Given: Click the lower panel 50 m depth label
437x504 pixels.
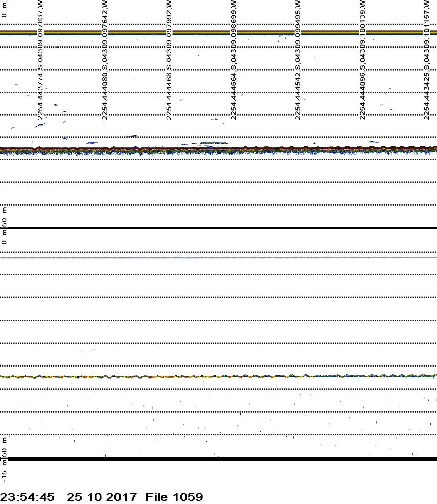Looking at the screenshot, I should pos(5,447).
